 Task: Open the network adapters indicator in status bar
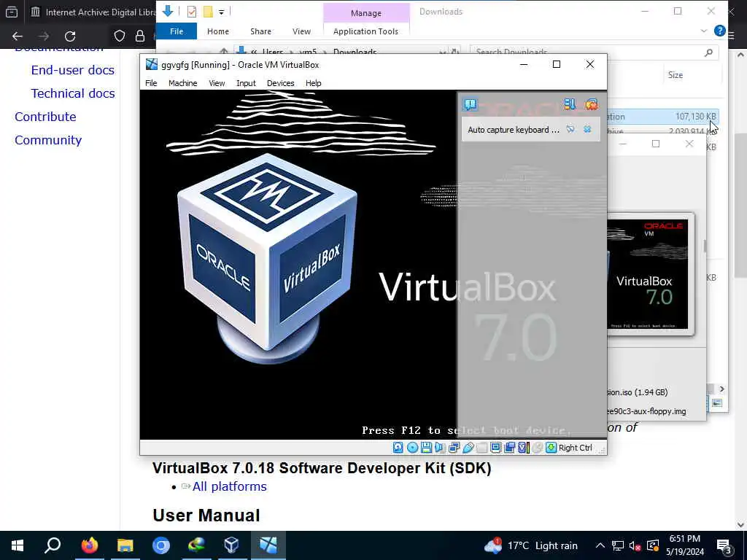(x=454, y=448)
